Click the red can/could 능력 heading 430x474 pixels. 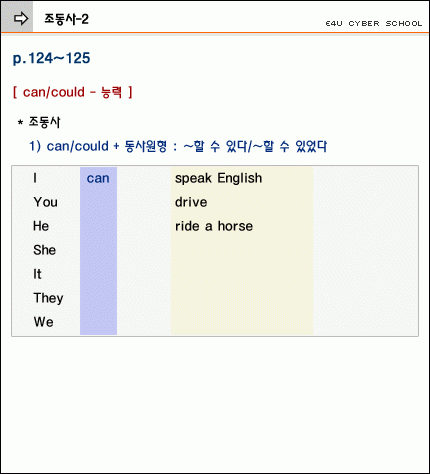73,92
